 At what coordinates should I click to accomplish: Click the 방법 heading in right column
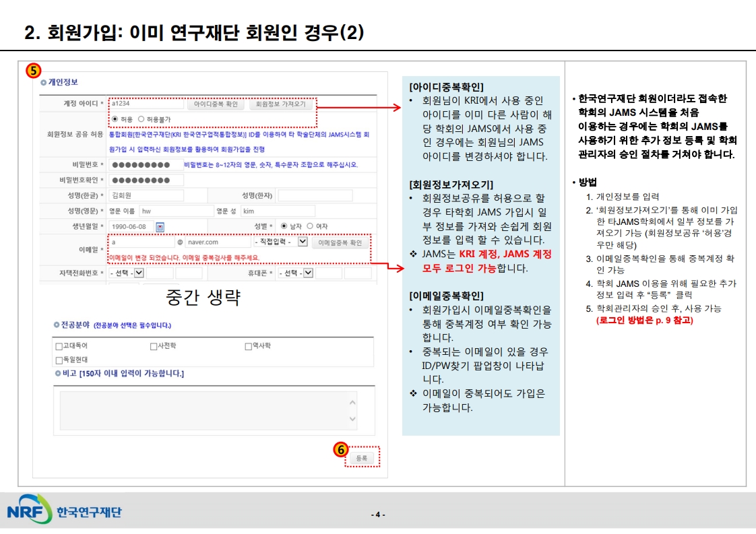(x=588, y=182)
